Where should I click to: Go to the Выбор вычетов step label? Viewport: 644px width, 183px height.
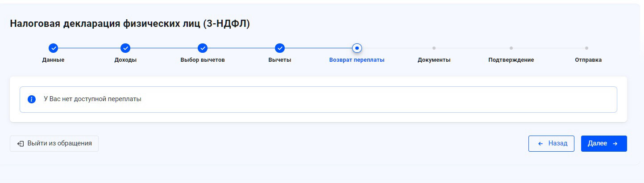203,60
